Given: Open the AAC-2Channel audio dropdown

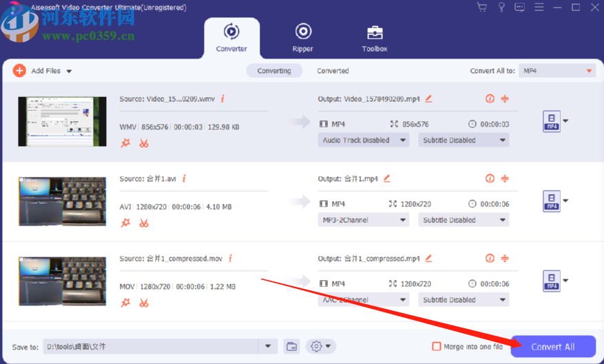Looking at the screenshot, I should pyautogui.click(x=363, y=299).
